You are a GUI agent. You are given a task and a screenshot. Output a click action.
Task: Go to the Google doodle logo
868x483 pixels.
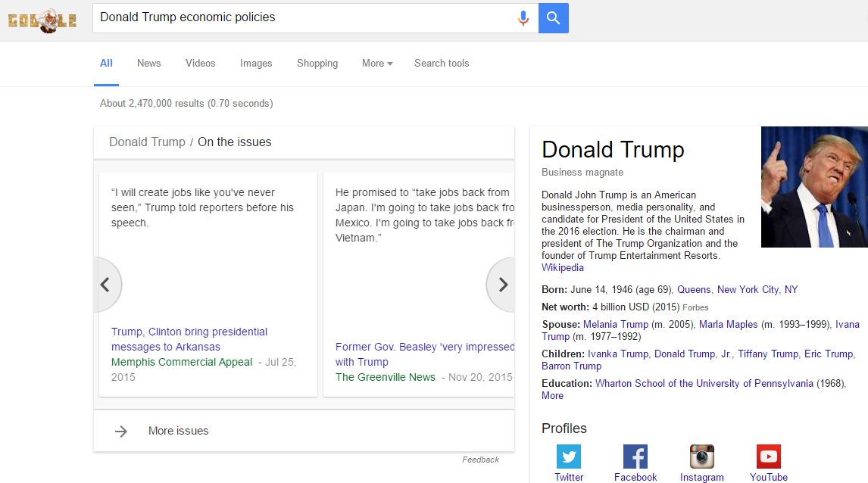tap(42, 20)
